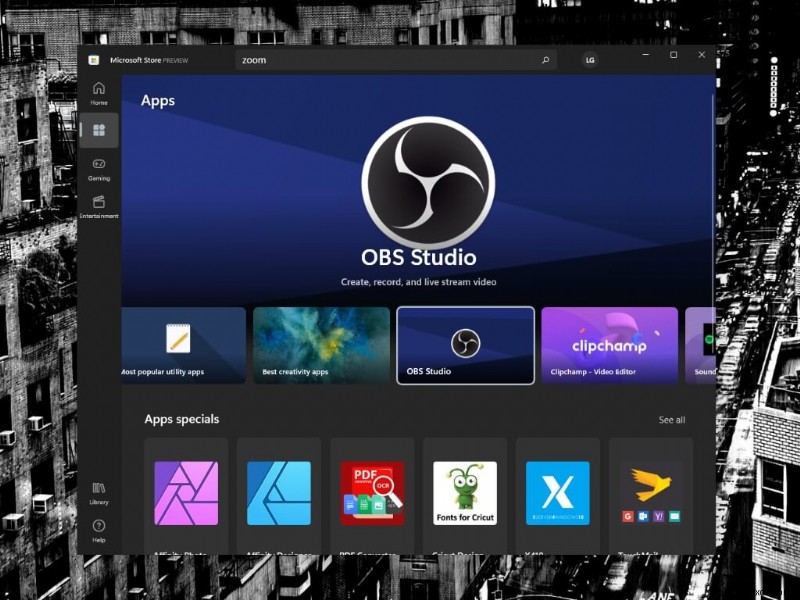The height and width of the screenshot is (600, 800).
Task: Select the OBS Studio carousel card
Action: (x=465, y=345)
